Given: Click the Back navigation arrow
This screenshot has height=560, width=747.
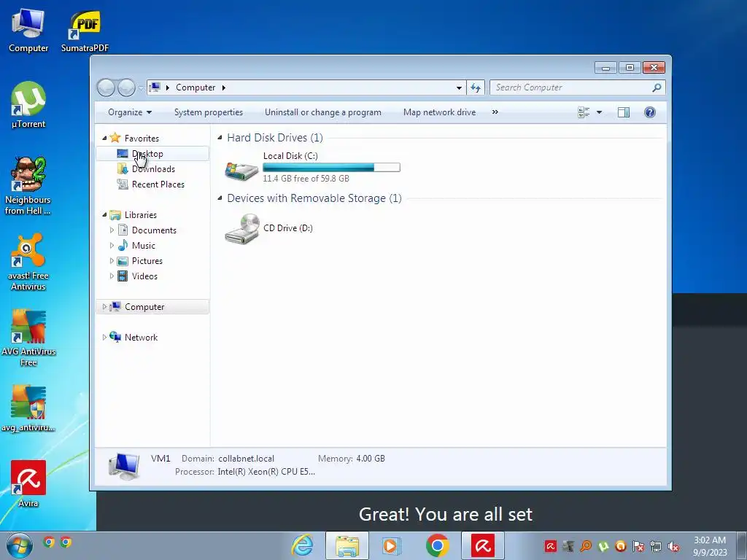Looking at the screenshot, I should click(x=106, y=87).
